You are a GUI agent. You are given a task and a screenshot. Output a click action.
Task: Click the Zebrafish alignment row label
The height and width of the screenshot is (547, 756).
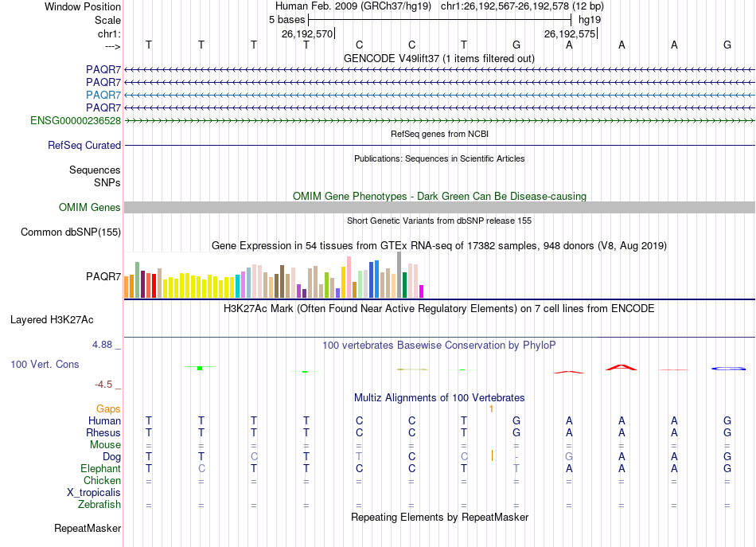click(x=99, y=504)
